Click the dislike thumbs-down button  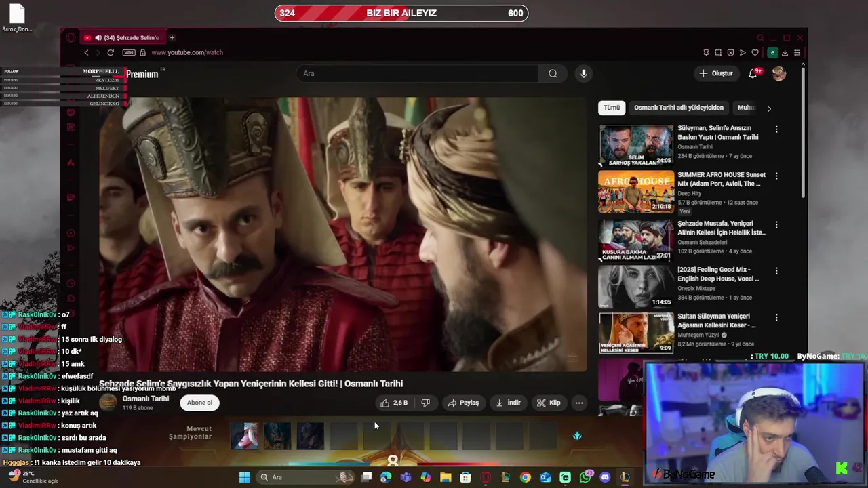426,403
